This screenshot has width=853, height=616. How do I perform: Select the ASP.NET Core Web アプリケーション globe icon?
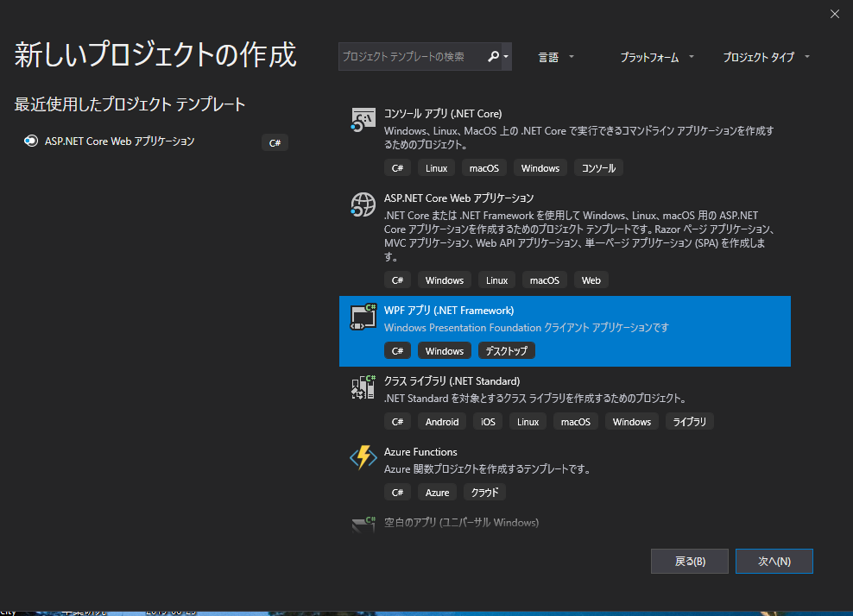[363, 204]
